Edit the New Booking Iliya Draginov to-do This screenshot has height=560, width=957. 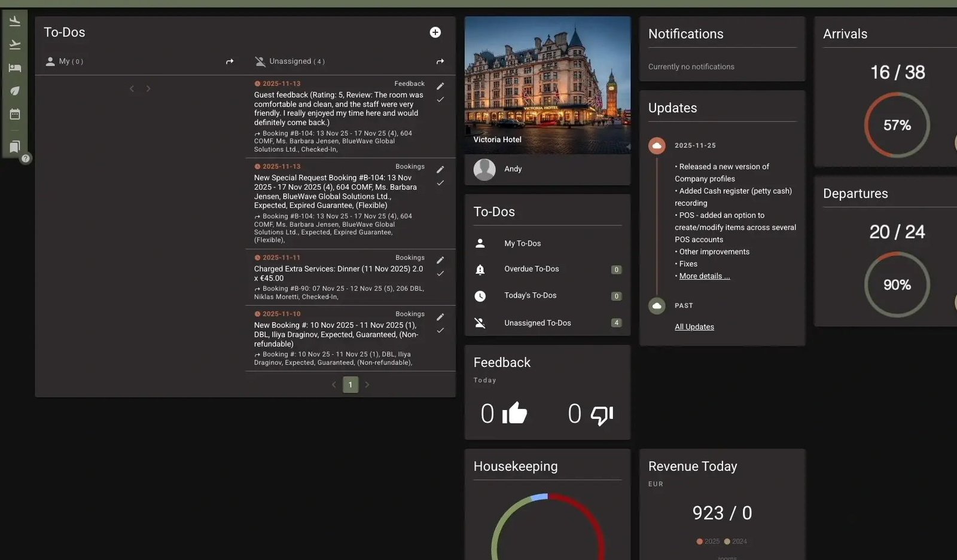click(x=440, y=317)
